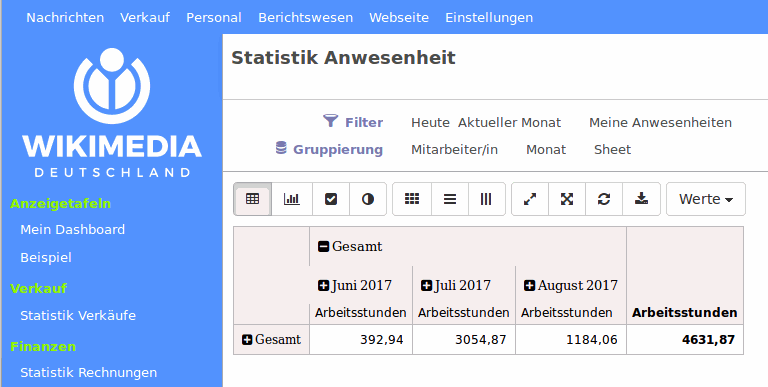Open the Nachrichten menu

tap(65, 18)
